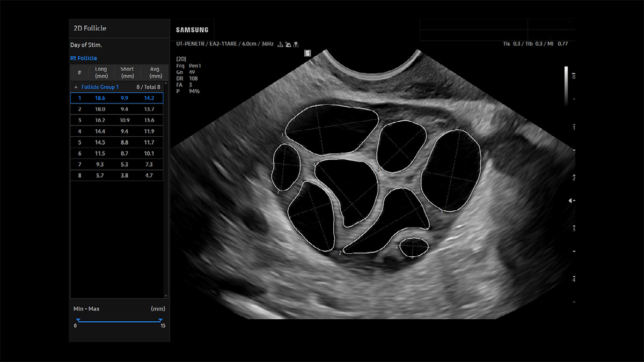This screenshot has height=362, width=644.
Task: Click the traced follicle labeled 8 on ultrasound
Action: pyautogui.click(x=414, y=247)
